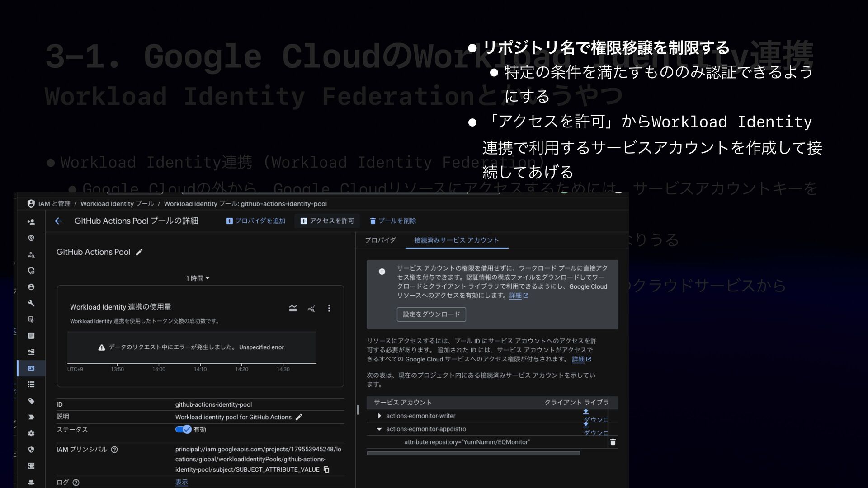Select the 接続済みサービス アカウント tab
Viewport: 868px width, 488px height.
456,240
